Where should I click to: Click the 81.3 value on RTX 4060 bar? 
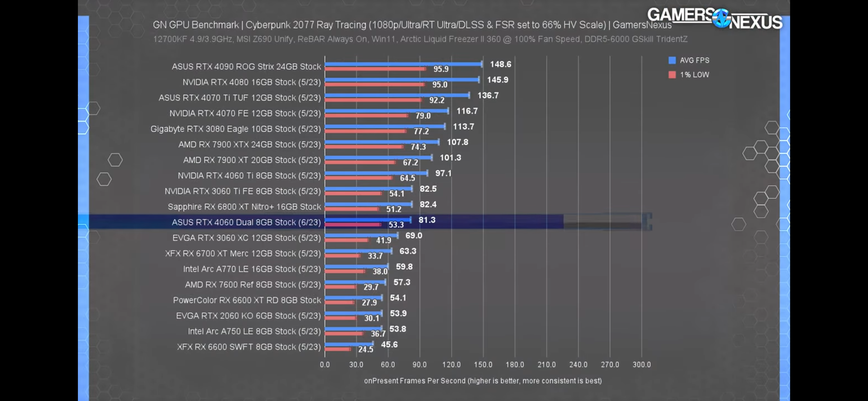pyautogui.click(x=427, y=220)
